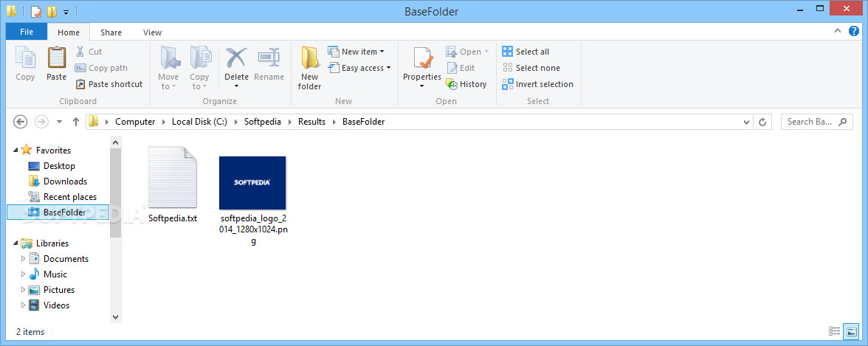
Task: Select the Softpedia.txt file
Action: (x=173, y=185)
